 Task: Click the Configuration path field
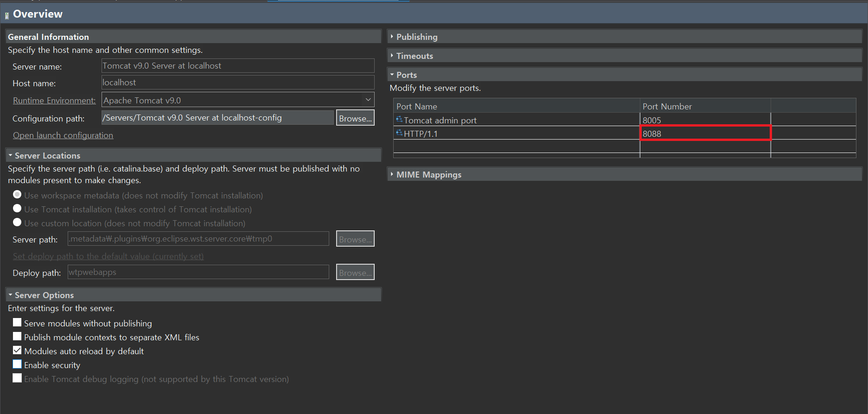click(217, 118)
